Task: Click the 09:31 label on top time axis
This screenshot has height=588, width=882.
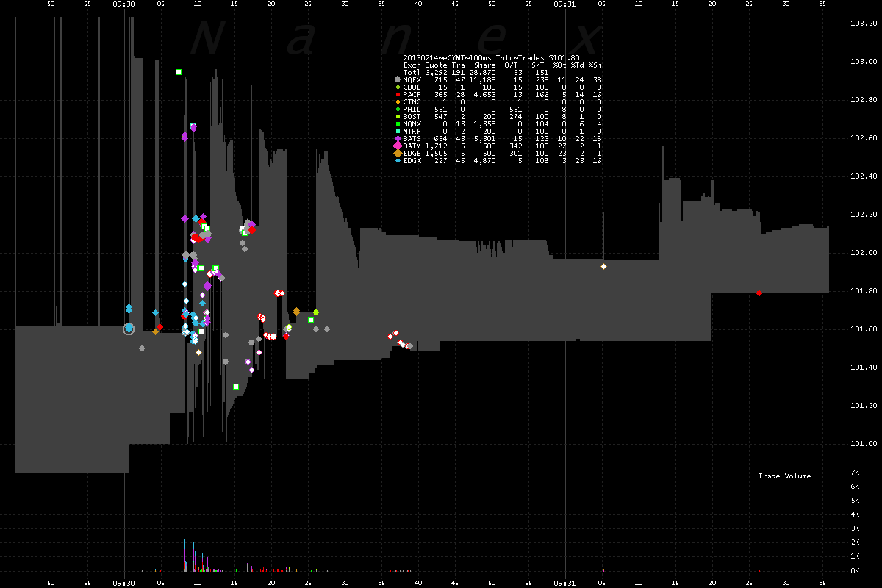Action: tap(565, 4)
